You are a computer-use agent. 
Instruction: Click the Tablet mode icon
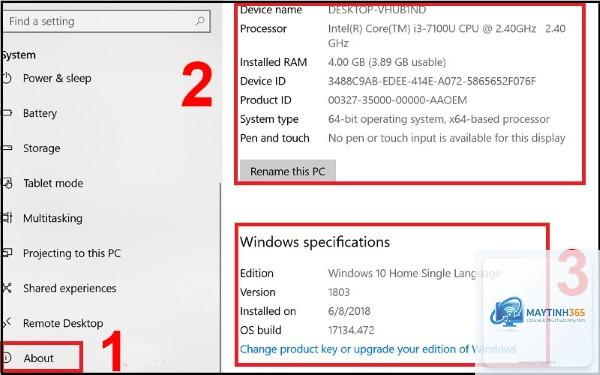click(7, 183)
